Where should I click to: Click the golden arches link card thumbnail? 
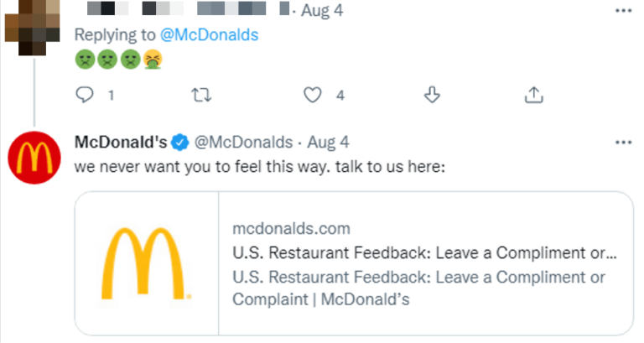point(147,263)
